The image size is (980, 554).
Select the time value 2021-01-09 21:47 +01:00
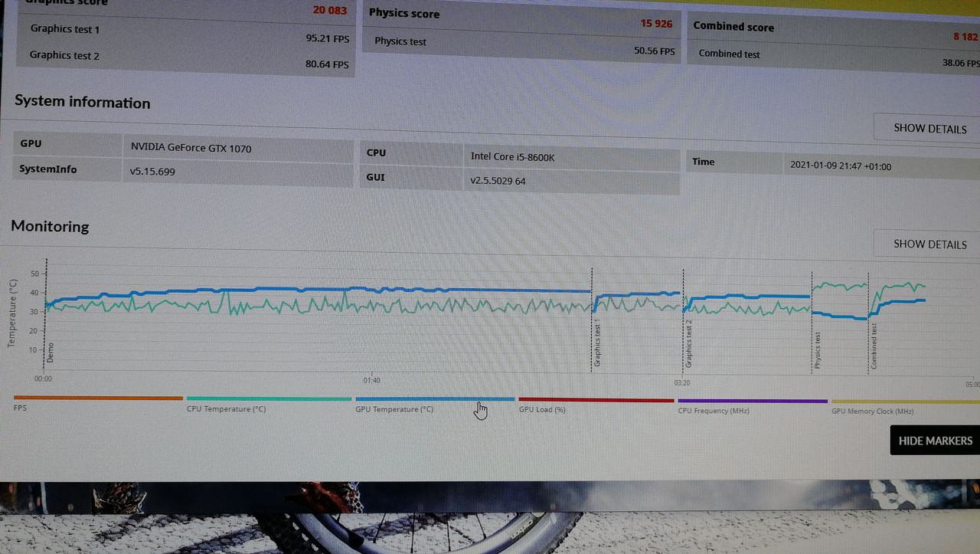coord(840,166)
